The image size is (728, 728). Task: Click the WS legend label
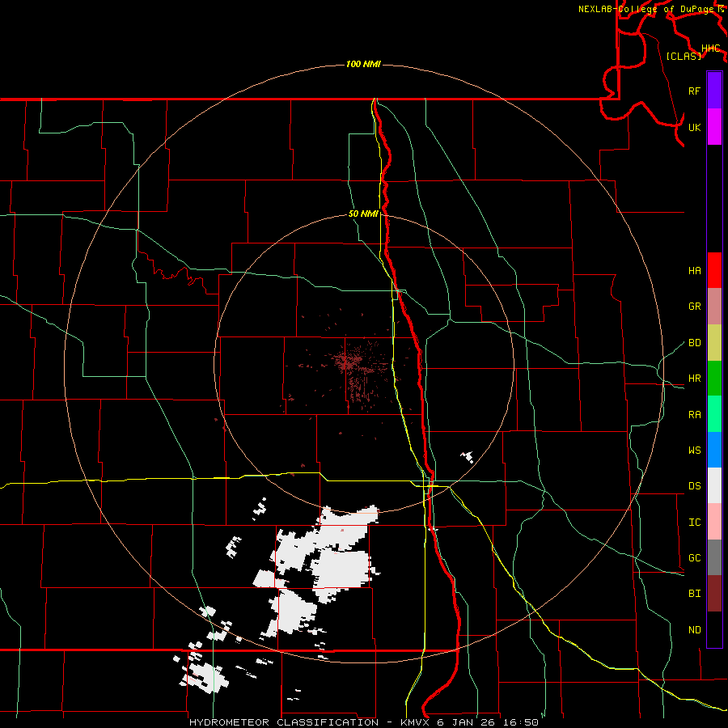tap(695, 451)
